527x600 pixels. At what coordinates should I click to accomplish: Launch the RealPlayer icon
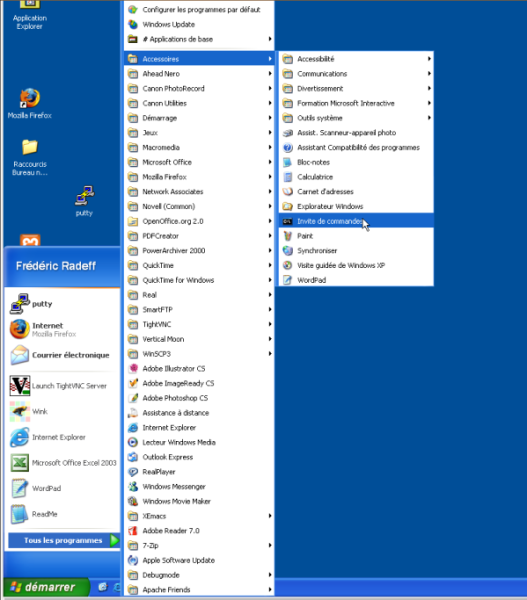[x=133, y=472]
